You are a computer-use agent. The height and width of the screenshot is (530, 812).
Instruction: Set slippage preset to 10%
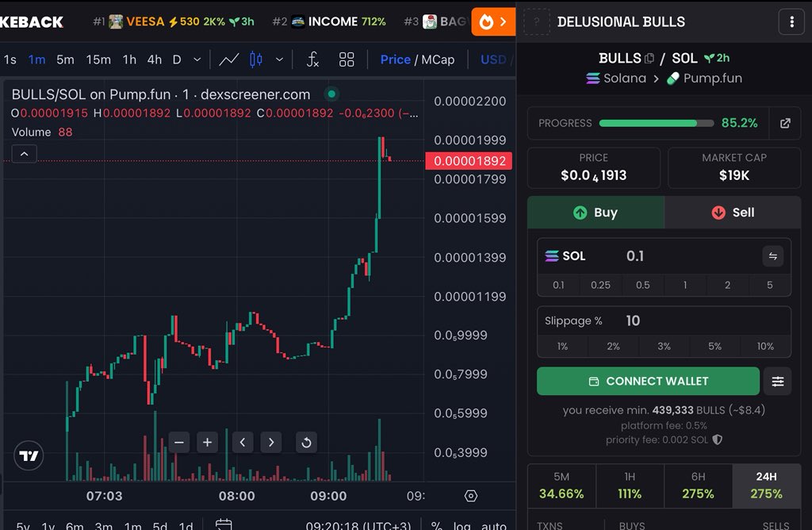point(765,346)
